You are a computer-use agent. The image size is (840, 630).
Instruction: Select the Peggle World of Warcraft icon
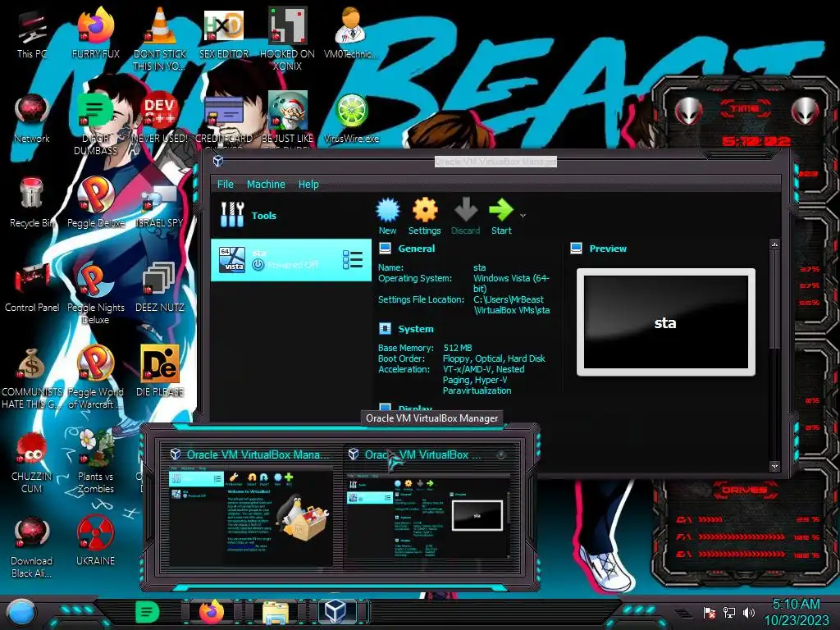point(95,378)
